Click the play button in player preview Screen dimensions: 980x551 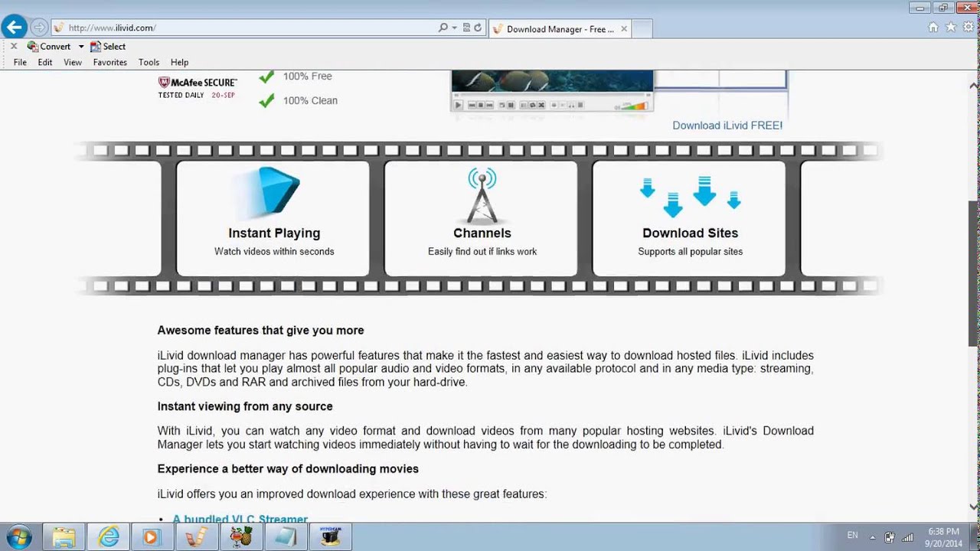click(x=458, y=106)
